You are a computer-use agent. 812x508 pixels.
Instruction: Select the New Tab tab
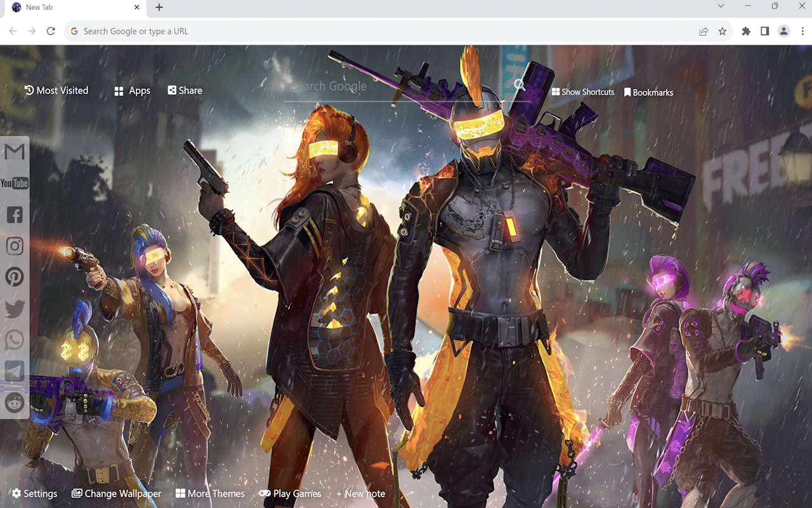tap(76, 8)
